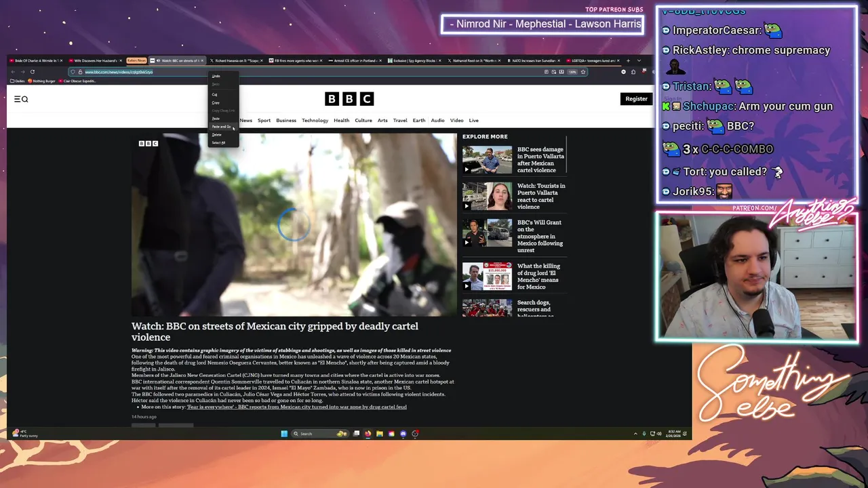This screenshot has height=488, width=868.
Task: Show hidden tray icons chevron
Action: click(x=635, y=434)
